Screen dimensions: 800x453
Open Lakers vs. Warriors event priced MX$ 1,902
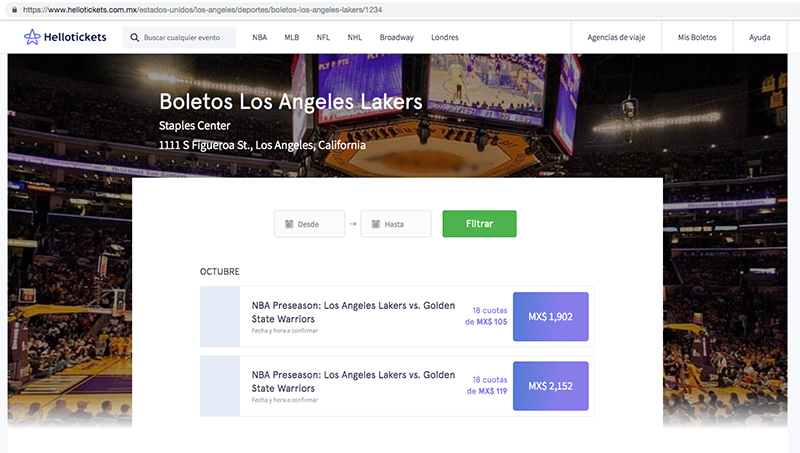point(353,312)
